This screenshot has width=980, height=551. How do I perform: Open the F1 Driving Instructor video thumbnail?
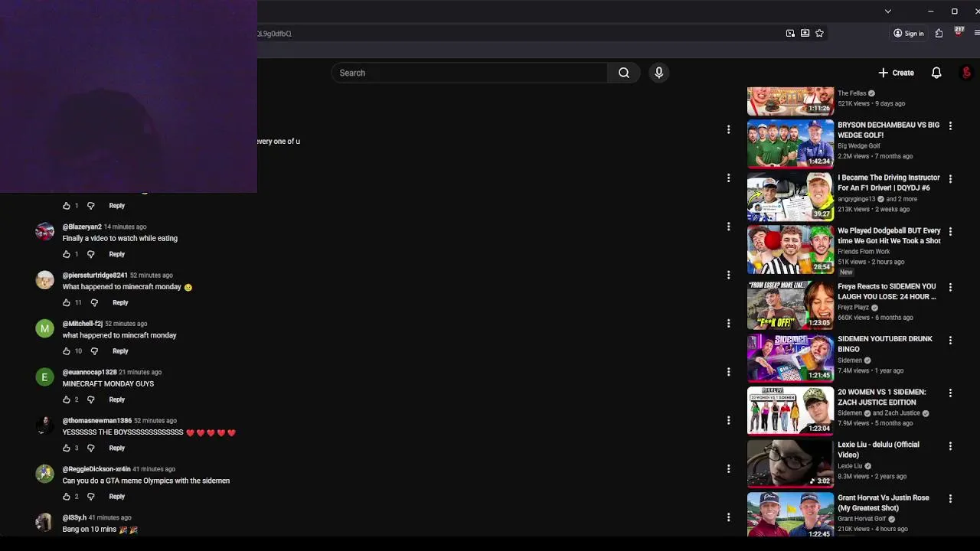790,197
